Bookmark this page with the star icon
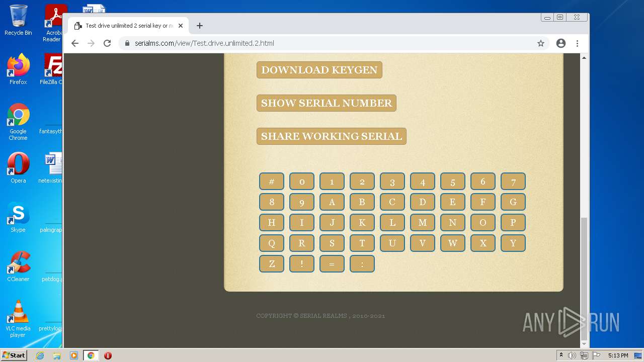 tap(541, 43)
